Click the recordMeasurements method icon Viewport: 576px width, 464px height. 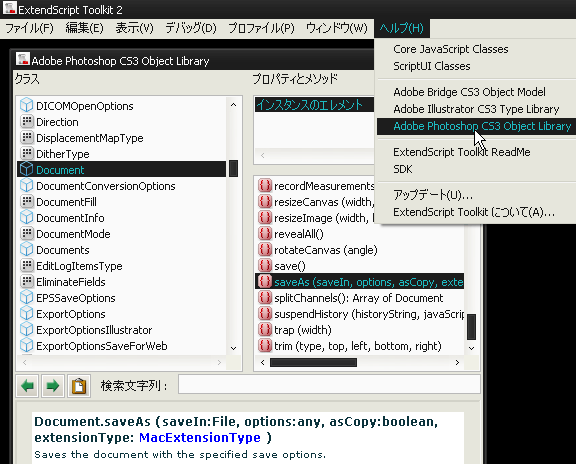tap(264, 186)
